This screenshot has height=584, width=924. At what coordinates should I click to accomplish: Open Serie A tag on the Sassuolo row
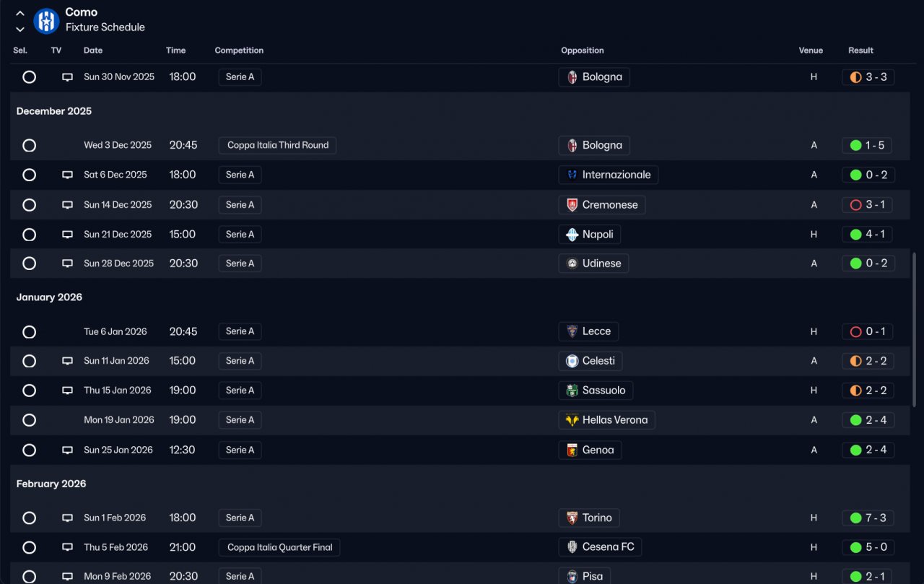pyautogui.click(x=240, y=391)
